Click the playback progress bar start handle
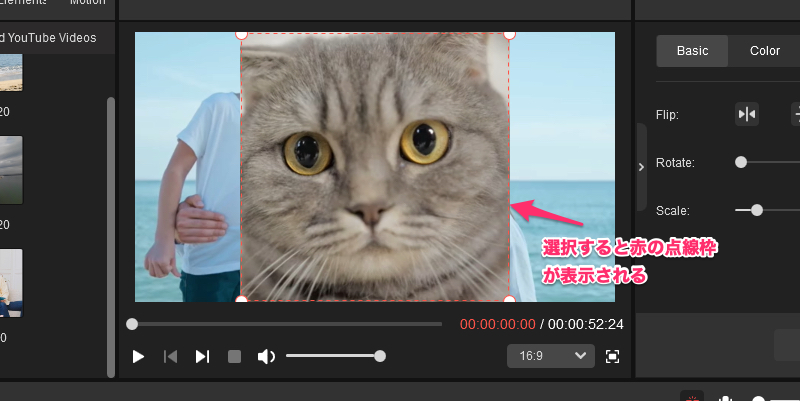The height and width of the screenshot is (401, 800). coord(132,324)
